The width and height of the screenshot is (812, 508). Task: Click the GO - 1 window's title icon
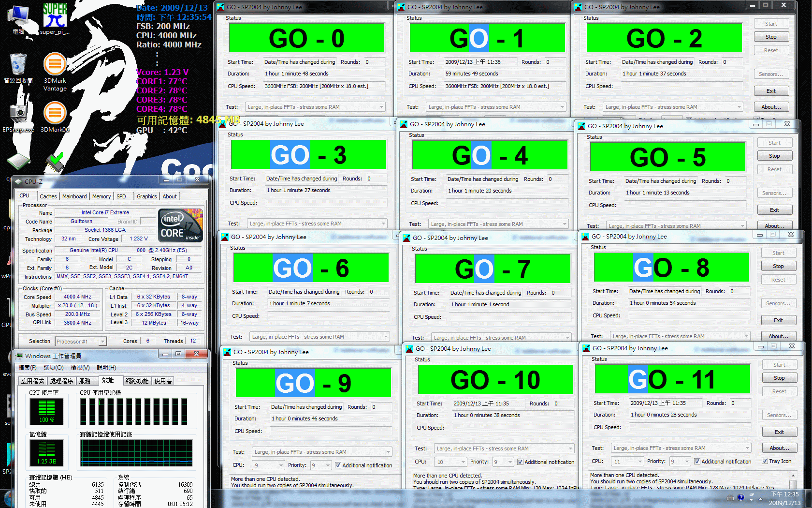(401, 7)
